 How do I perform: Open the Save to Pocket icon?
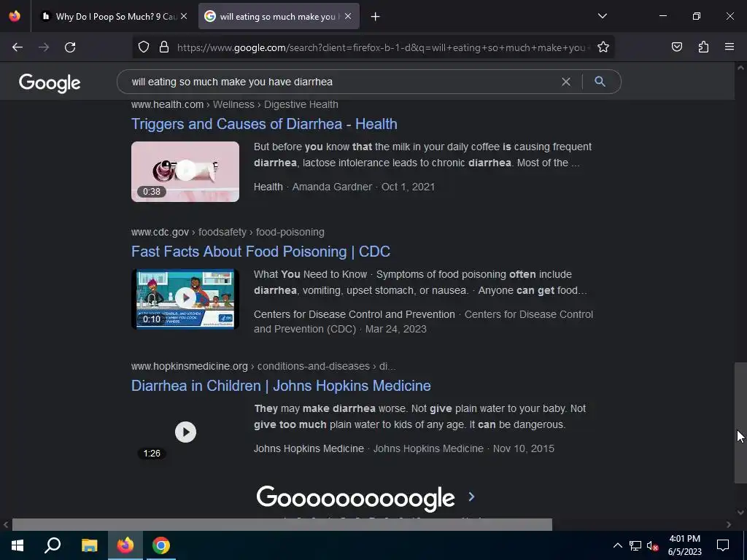click(676, 47)
